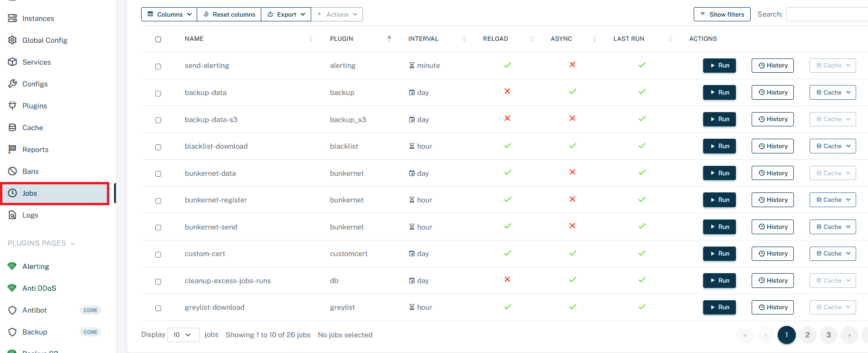Click the Services cube icon in sidebar
868x353 pixels.
click(12, 62)
